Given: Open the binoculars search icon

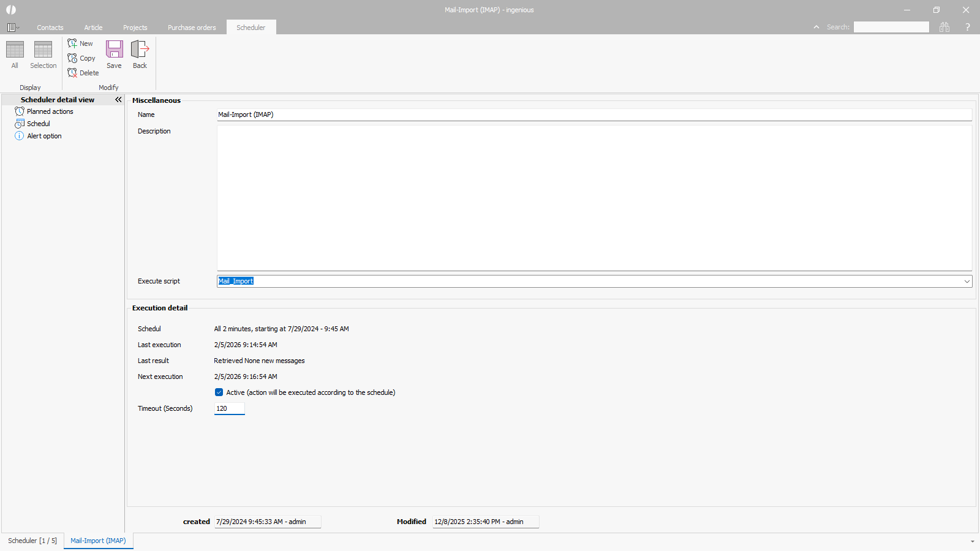Looking at the screenshot, I should point(944,27).
